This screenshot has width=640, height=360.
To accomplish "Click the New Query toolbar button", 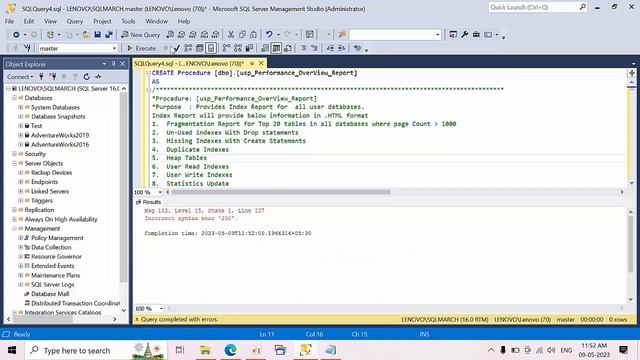I will coord(141,35).
